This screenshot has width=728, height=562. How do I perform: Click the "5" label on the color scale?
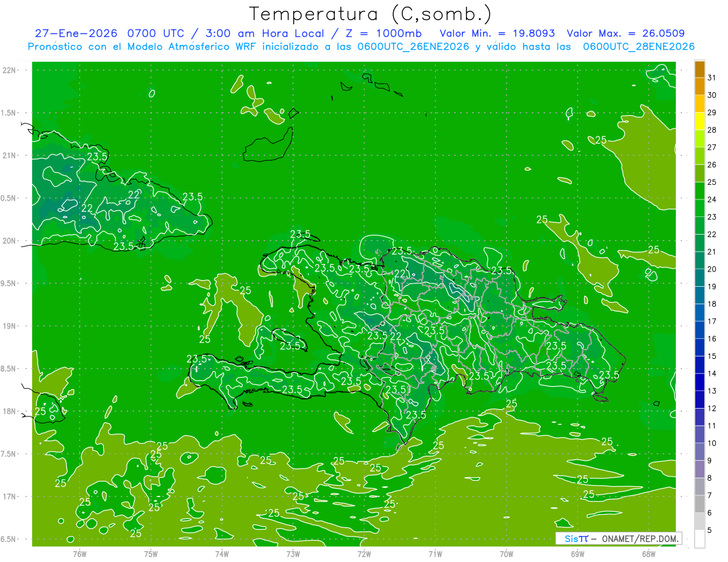pyautogui.click(x=710, y=530)
